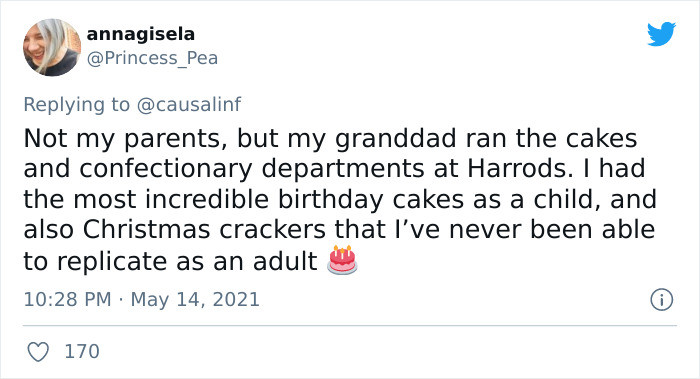Click the 'Christmas crackers' phrase
This screenshot has height=379, width=700.
(x=204, y=230)
